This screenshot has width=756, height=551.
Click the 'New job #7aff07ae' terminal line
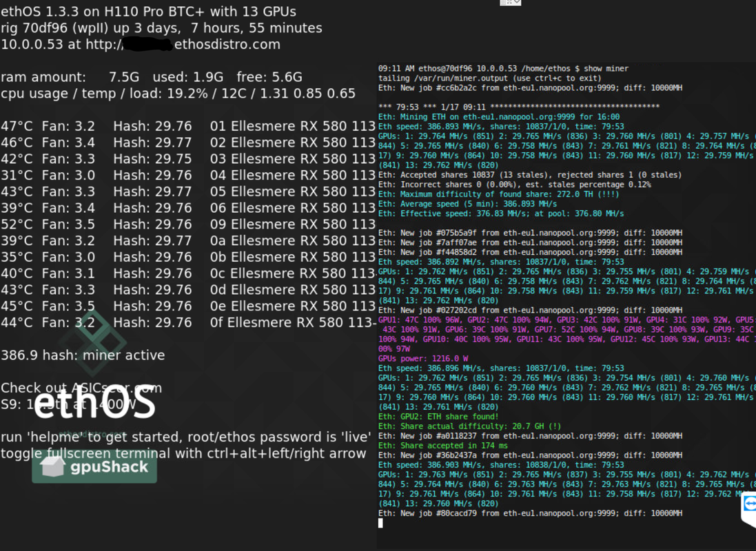[531, 242]
